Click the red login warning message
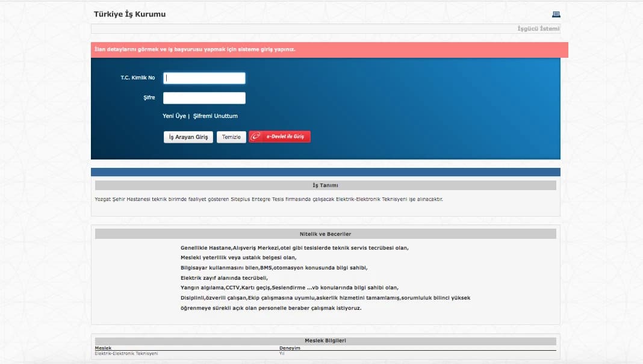The height and width of the screenshot is (364, 643). (x=329, y=49)
